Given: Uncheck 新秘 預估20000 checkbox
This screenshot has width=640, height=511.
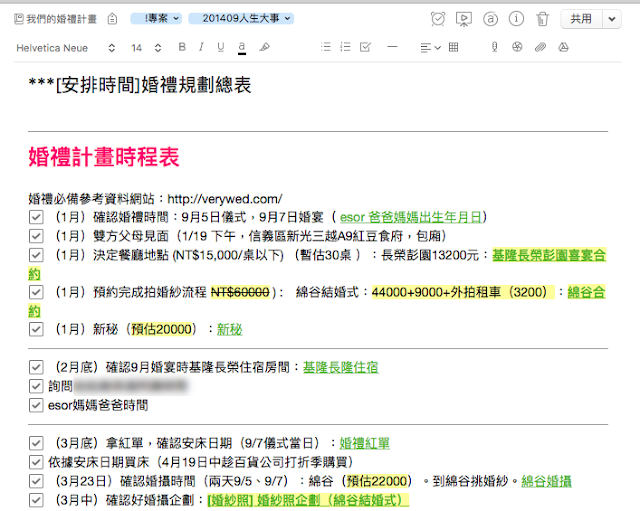Looking at the screenshot, I should pyautogui.click(x=36, y=329).
